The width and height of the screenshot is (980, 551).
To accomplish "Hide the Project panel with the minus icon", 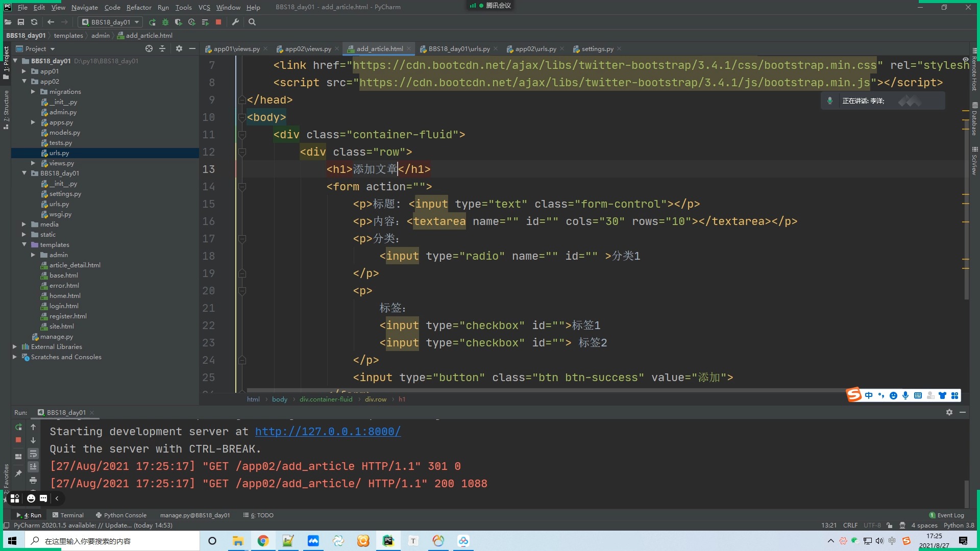I will point(192,48).
